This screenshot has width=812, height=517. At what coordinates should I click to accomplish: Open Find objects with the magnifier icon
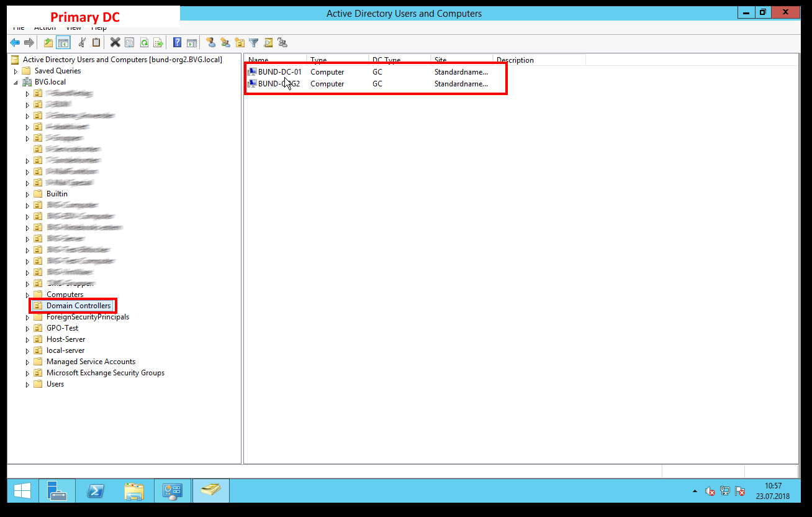point(268,42)
